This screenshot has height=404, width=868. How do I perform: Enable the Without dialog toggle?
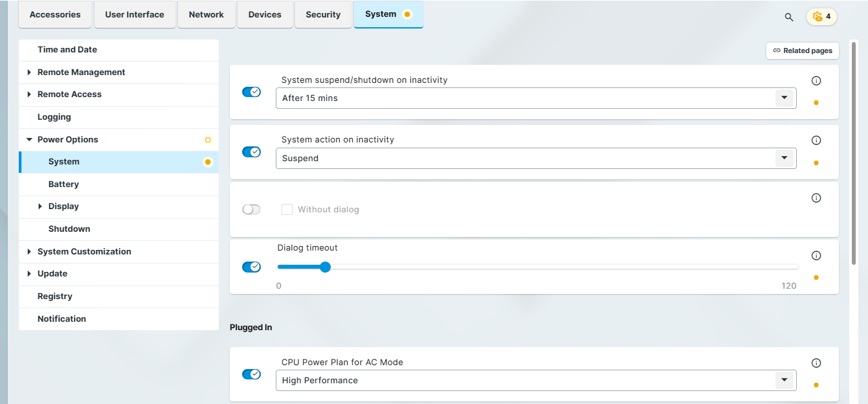251,209
